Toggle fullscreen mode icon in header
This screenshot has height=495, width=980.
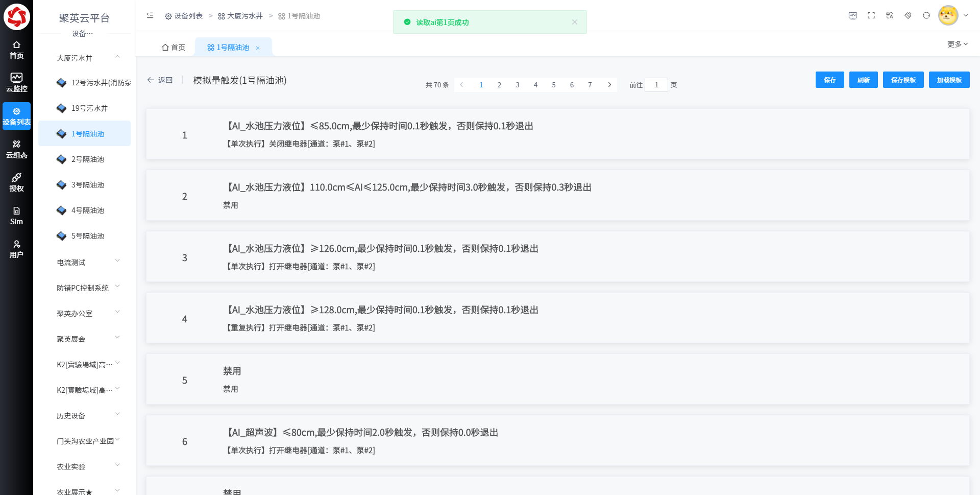(x=871, y=16)
